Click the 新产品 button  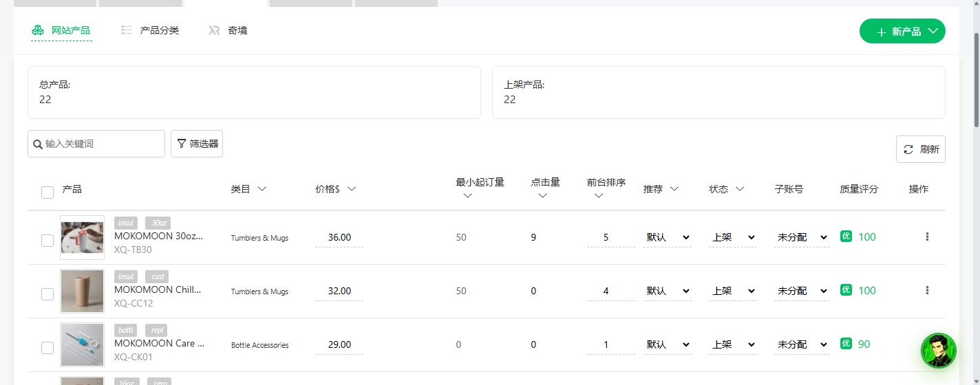point(902,31)
